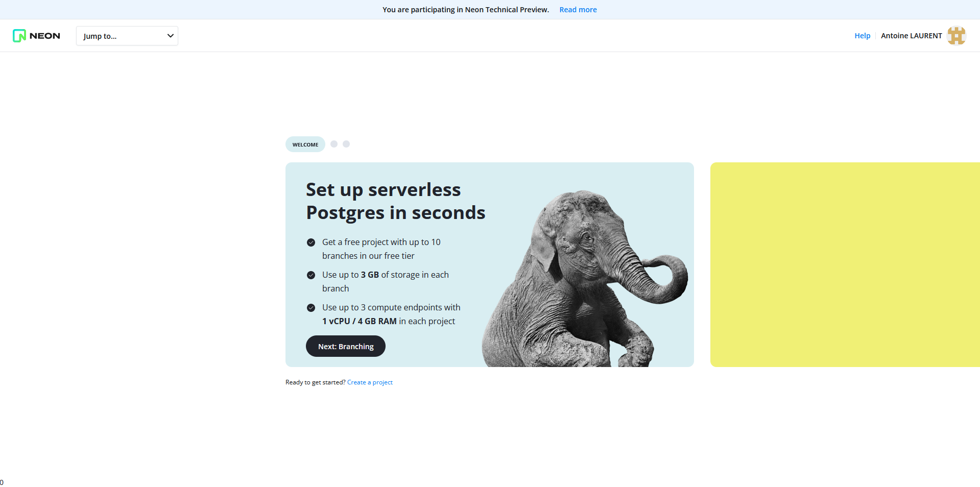
Task: Open the Jump to... dropdown
Action: coord(127,36)
